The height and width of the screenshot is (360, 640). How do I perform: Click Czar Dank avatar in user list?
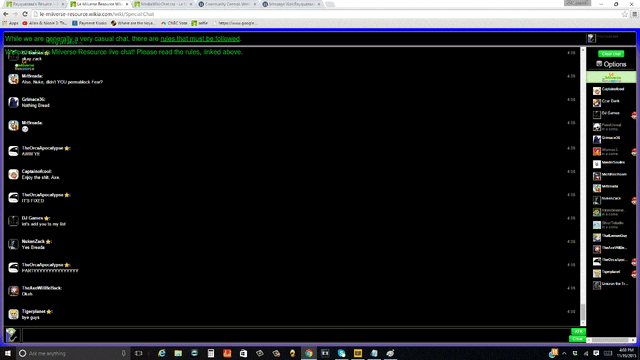[x=597, y=103]
